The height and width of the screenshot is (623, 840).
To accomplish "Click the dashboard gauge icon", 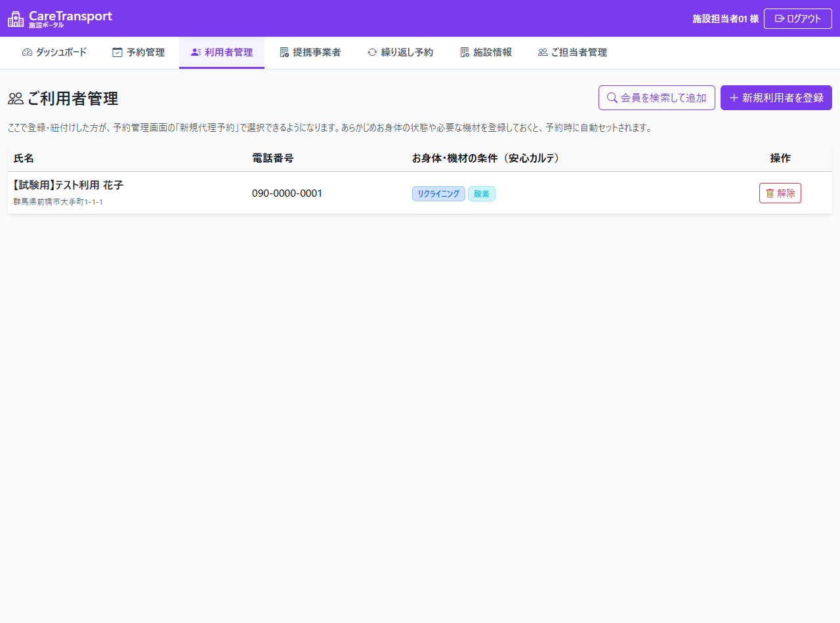I will click(x=27, y=52).
